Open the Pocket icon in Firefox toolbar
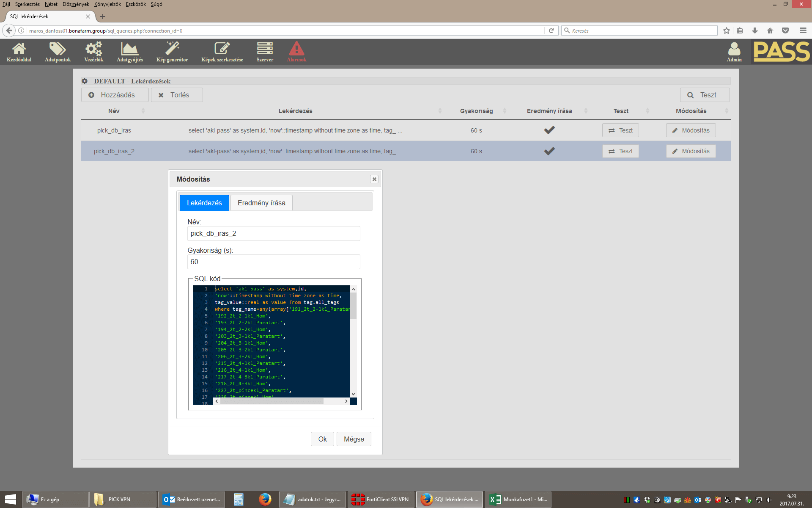Image resolution: width=812 pixels, height=508 pixels. (785, 30)
